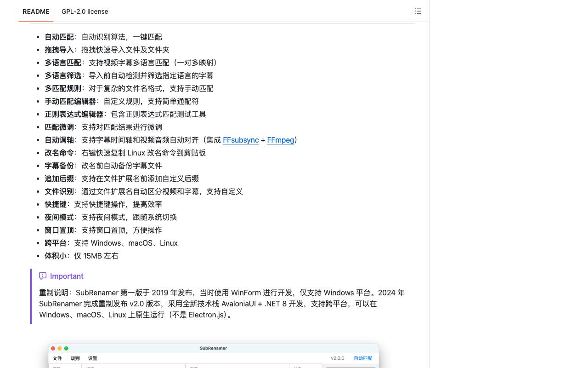Click the bold 跨平台 feature label
Screen dimensions: 588x368
pos(56,243)
